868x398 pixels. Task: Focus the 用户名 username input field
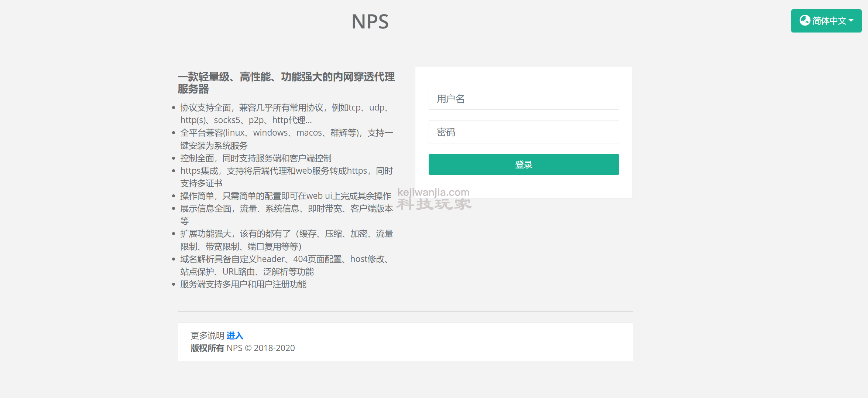(523, 99)
